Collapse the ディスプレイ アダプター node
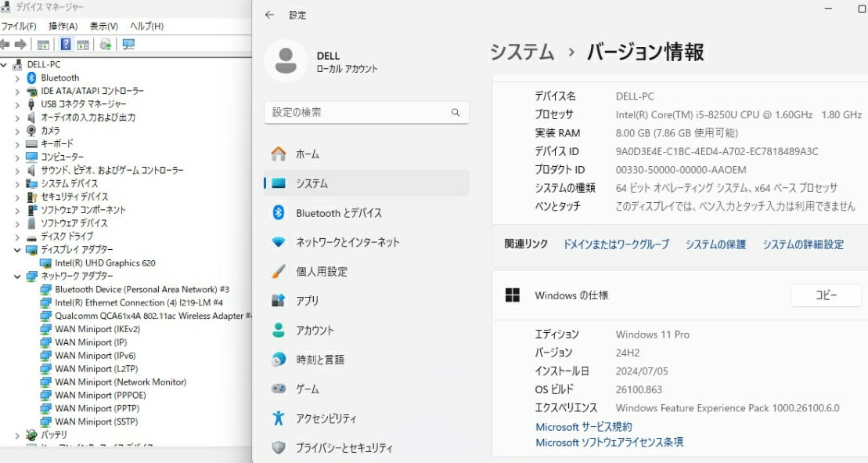Viewport: 868px width, 463px height. [17, 250]
